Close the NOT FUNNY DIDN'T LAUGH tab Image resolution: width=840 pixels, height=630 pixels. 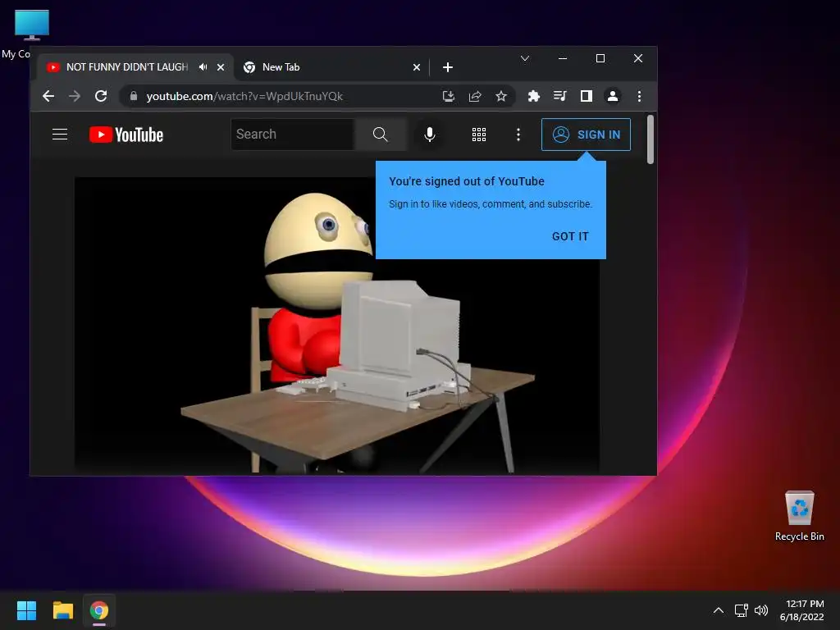221,67
